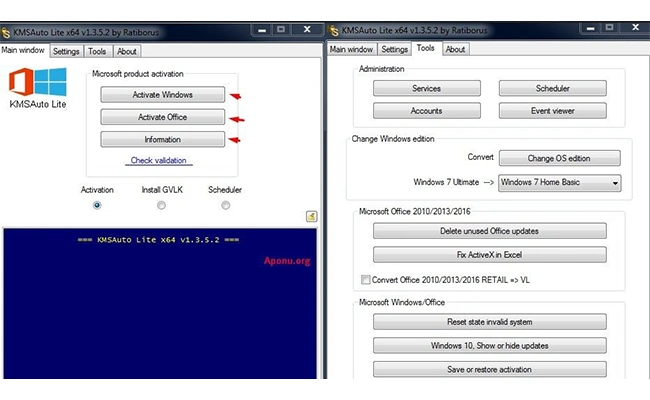The image size is (650, 400).
Task: Click Windows 10, Show or hide updates
Action: (x=490, y=345)
